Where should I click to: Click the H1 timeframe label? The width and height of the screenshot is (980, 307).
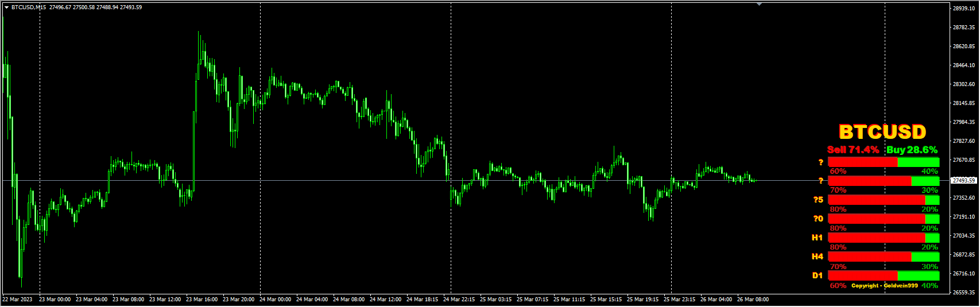coord(817,238)
